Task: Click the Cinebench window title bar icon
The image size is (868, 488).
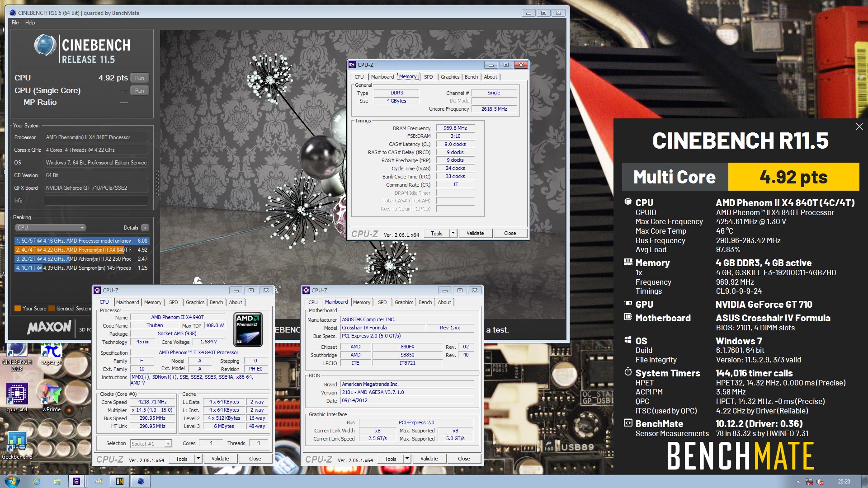Action: (13, 13)
